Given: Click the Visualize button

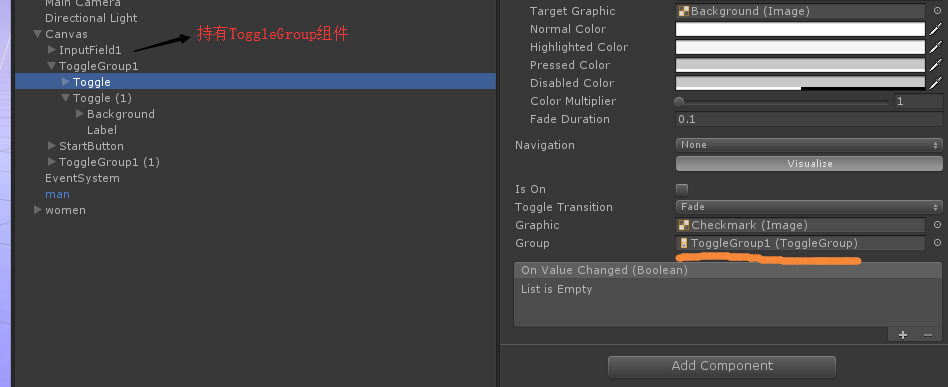Looking at the screenshot, I should pos(809,163).
